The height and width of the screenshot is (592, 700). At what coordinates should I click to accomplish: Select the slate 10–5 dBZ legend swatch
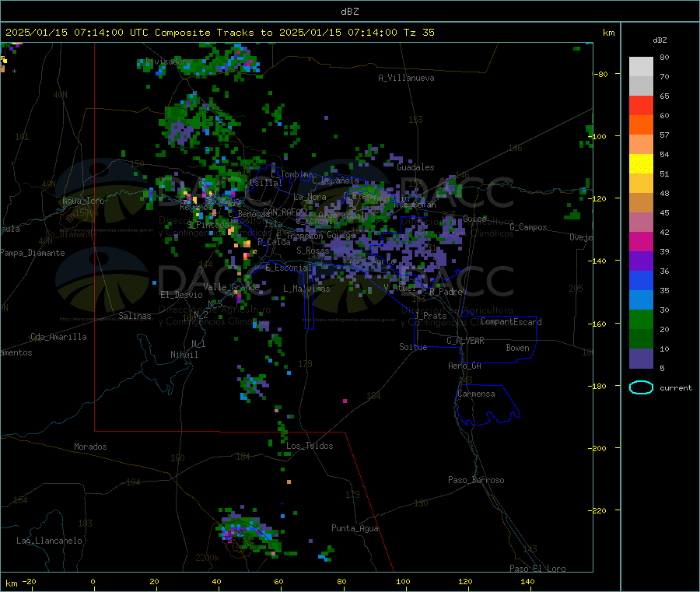[x=641, y=359]
